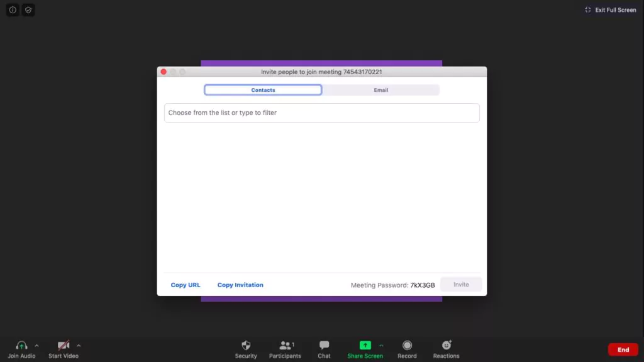Click the encryption shield icon
This screenshot has height=362, width=644.
pos(28,9)
